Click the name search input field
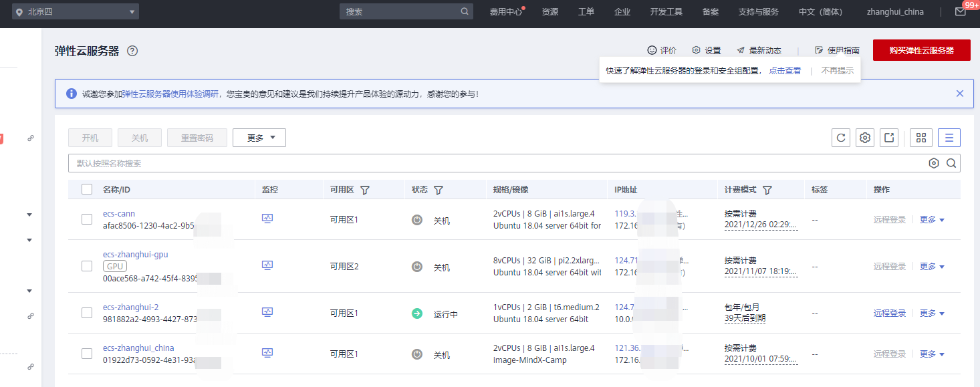 (x=495, y=163)
